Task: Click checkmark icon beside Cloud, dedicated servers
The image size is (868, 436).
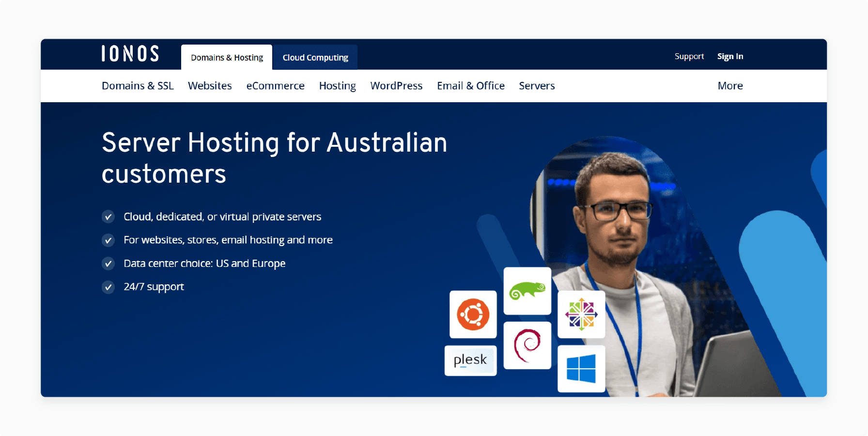Action: pyautogui.click(x=108, y=217)
